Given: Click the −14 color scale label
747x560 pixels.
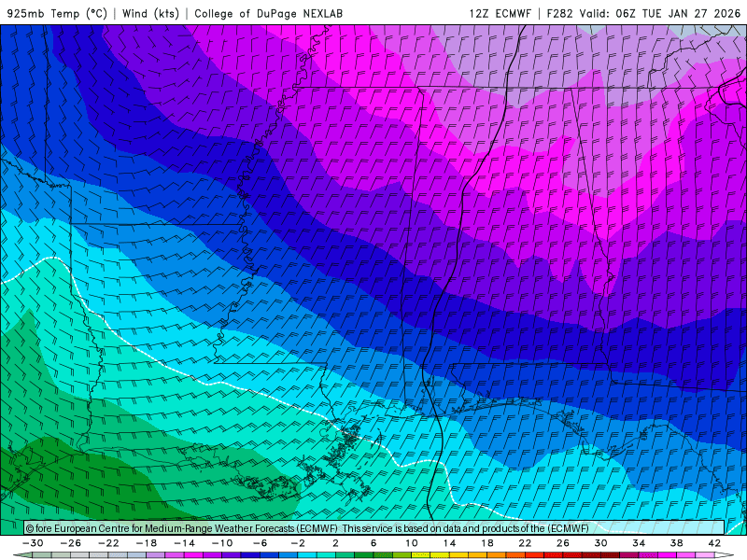Looking at the screenshot, I should tap(184, 543).
